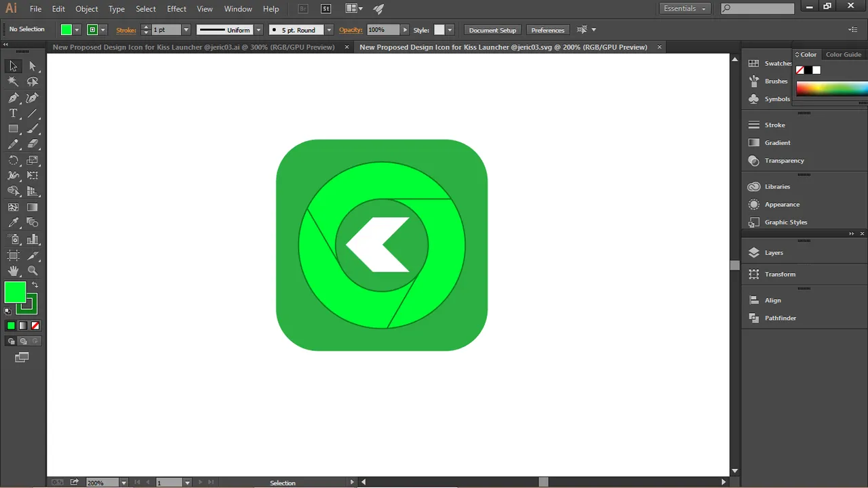Open the Pathfinder panel
This screenshot has height=488, width=868.
[780, 318]
